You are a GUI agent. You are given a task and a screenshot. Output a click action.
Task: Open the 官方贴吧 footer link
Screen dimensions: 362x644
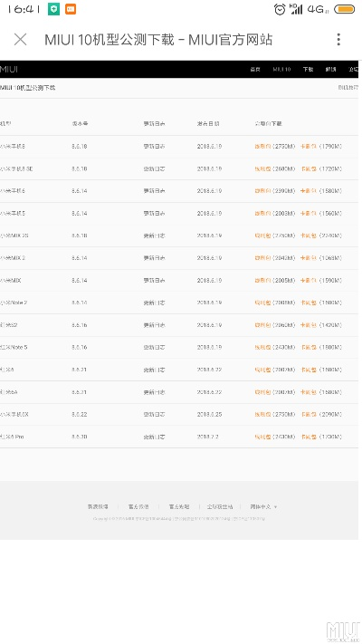coord(179,507)
